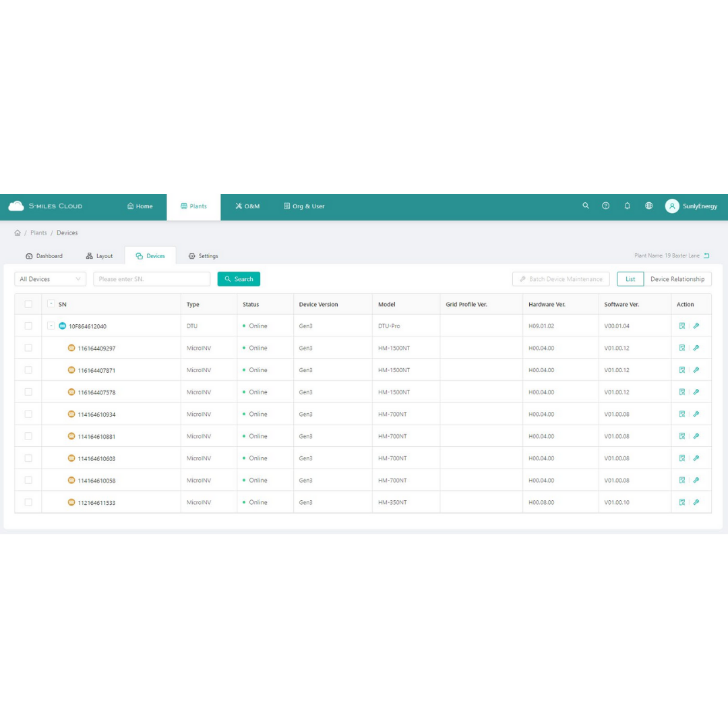Toggle the SN column collapse control in header

pos(52,304)
